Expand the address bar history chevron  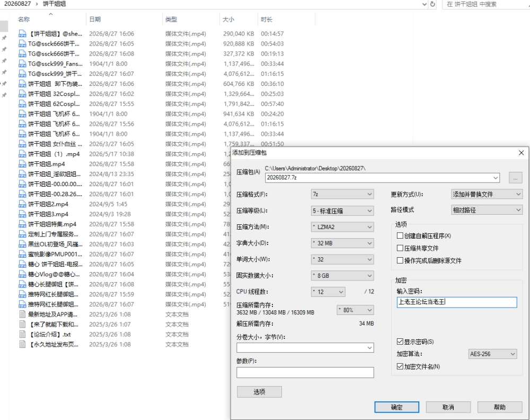coord(425,4)
